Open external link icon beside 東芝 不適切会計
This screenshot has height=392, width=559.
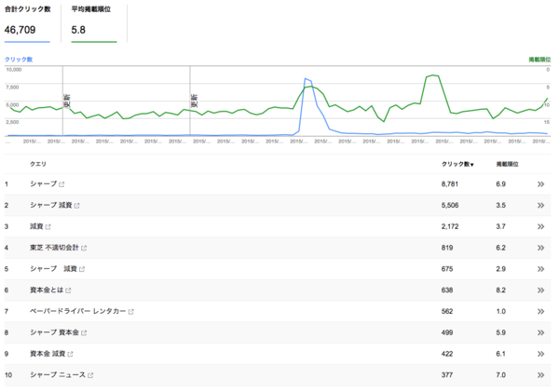(84, 248)
